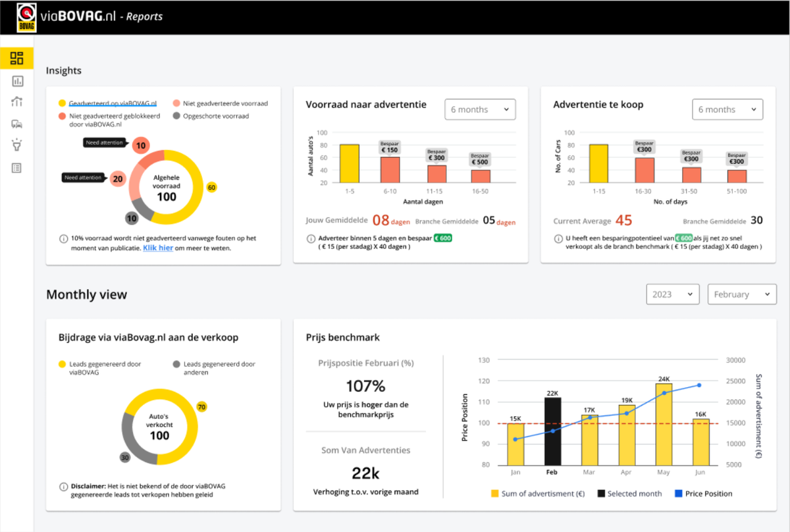The height and width of the screenshot is (532, 790).
Task: Click Current Average value 45
Action: pyautogui.click(x=623, y=221)
